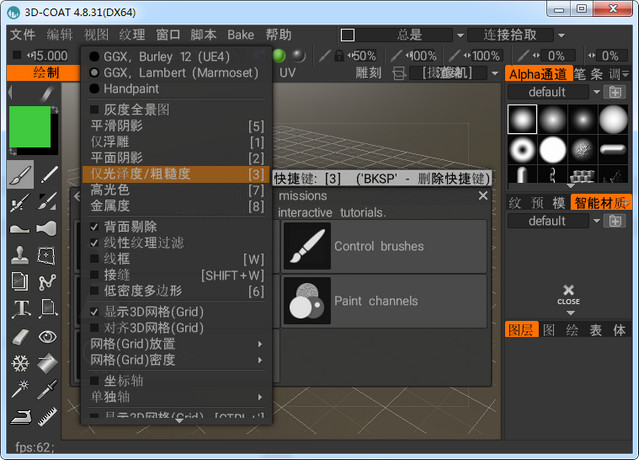Select the Brush tool in left toolbar
This screenshot has height=460, width=639.
20,175
